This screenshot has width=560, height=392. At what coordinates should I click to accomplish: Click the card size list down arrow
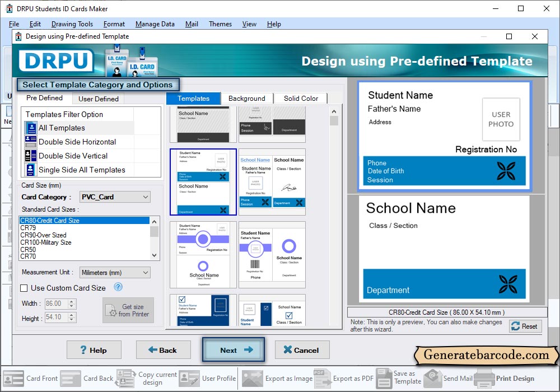click(155, 255)
